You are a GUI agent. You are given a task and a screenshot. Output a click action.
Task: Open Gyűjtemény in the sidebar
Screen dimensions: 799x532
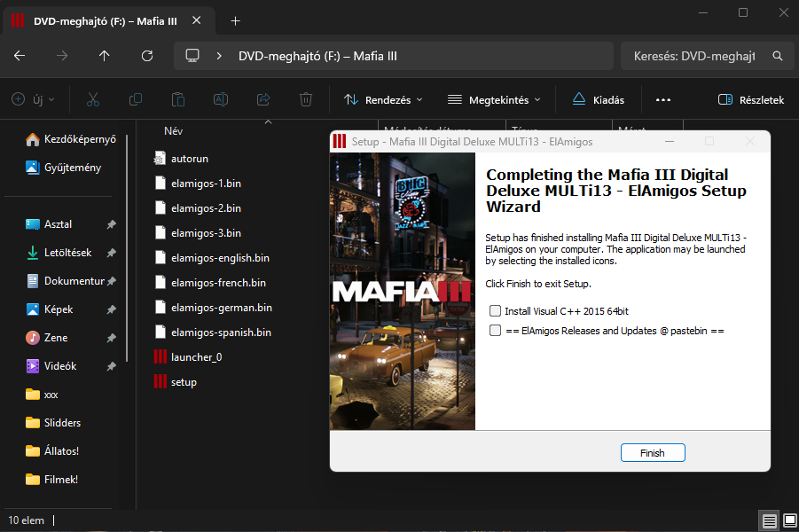[x=64, y=168]
